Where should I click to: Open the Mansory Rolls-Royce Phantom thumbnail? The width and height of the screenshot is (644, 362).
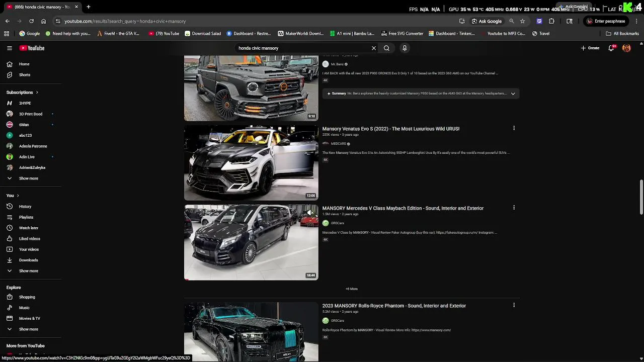[251, 332]
